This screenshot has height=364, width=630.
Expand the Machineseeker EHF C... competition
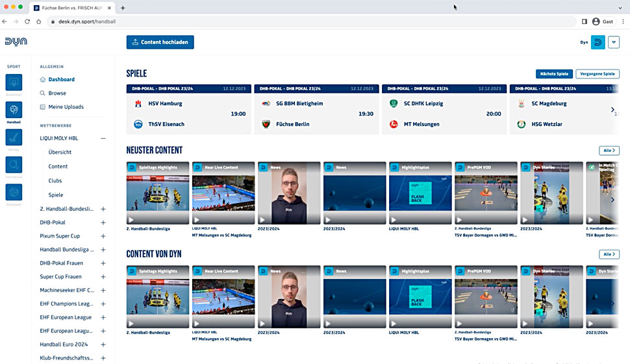pyautogui.click(x=103, y=290)
